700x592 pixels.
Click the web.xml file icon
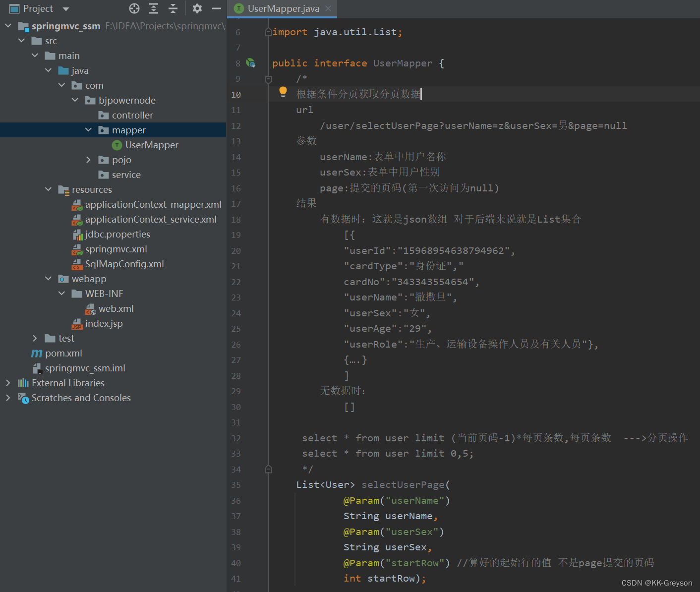point(90,309)
